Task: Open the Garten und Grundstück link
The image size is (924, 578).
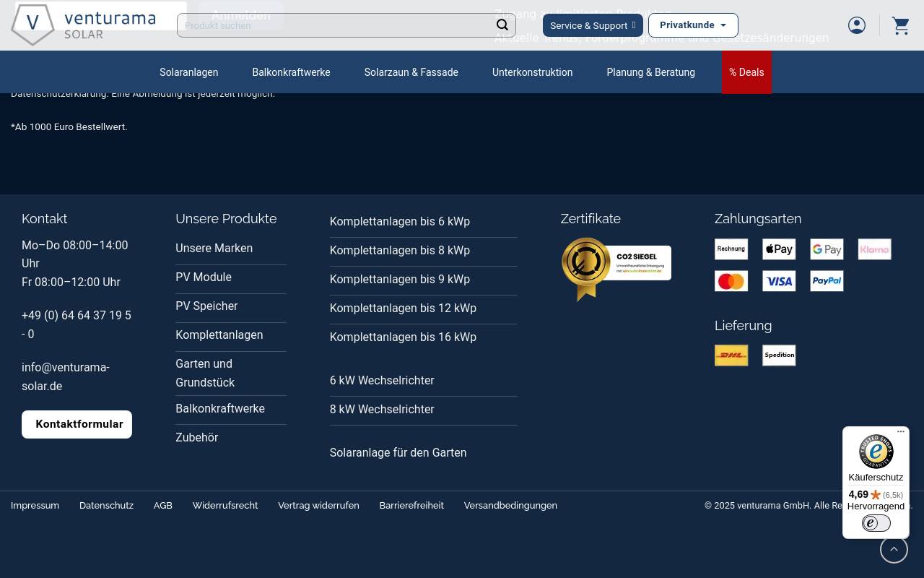Action: point(205,374)
